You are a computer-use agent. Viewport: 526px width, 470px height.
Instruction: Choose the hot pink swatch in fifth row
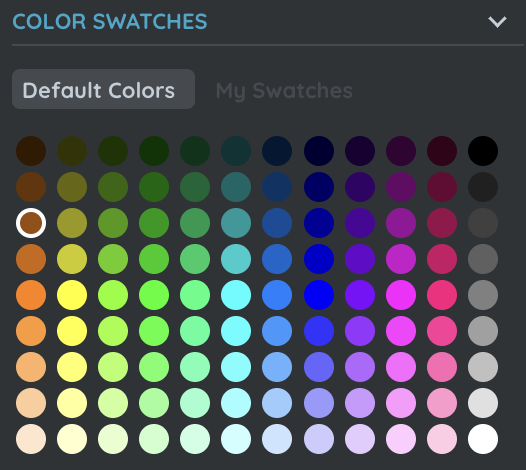(442, 295)
